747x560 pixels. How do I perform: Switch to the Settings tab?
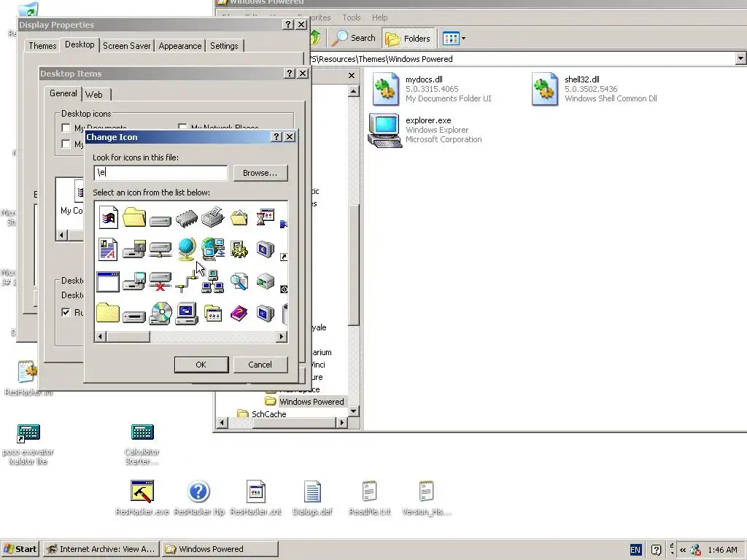click(x=224, y=46)
